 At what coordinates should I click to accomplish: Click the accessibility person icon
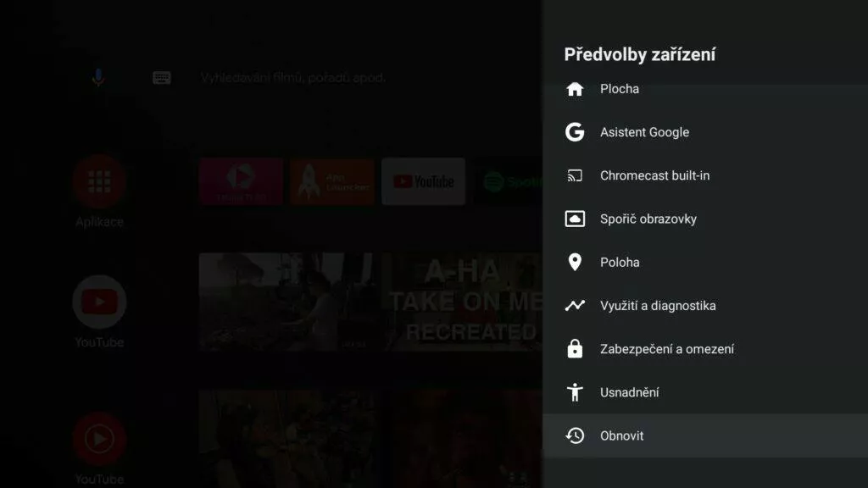(575, 392)
